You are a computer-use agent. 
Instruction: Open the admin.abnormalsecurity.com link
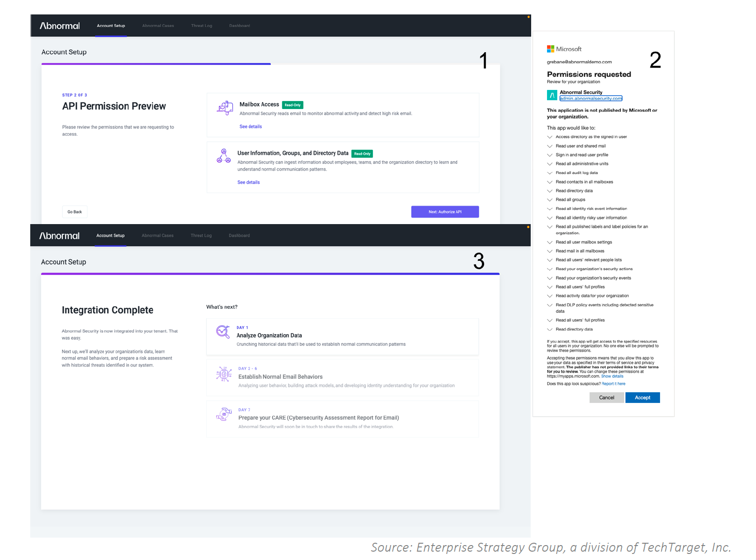tap(591, 98)
